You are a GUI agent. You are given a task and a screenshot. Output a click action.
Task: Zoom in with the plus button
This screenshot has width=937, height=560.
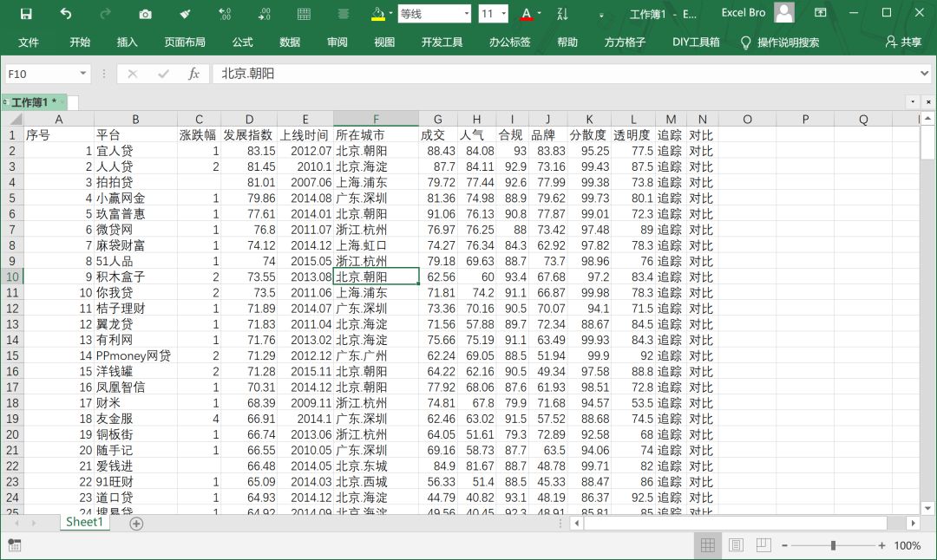tap(881, 545)
